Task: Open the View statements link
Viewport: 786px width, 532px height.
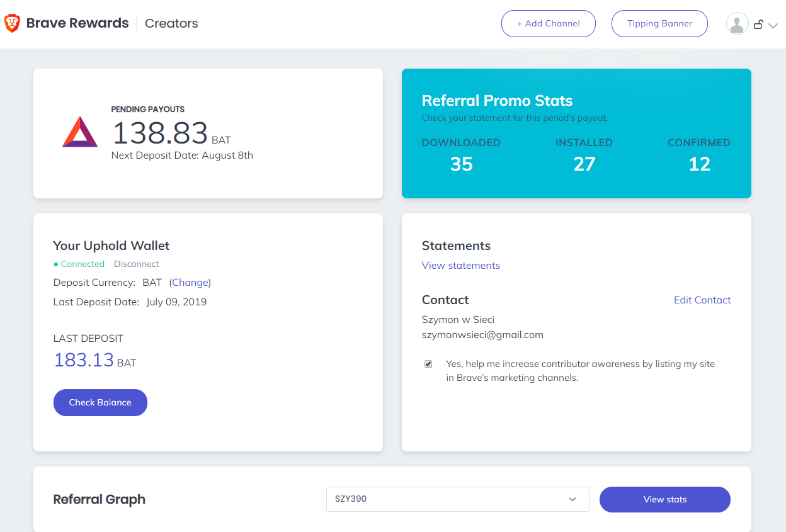Action: click(x=460, y=265)
